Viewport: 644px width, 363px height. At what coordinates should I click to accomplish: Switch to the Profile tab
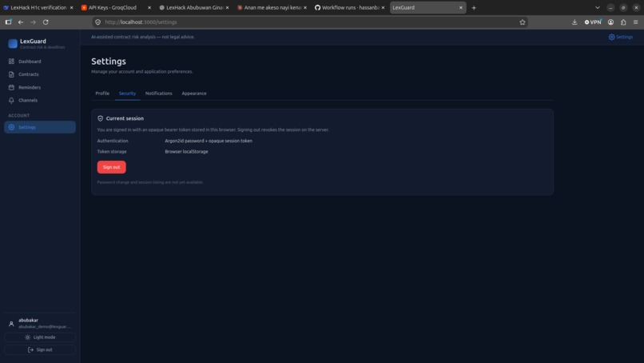102,94
